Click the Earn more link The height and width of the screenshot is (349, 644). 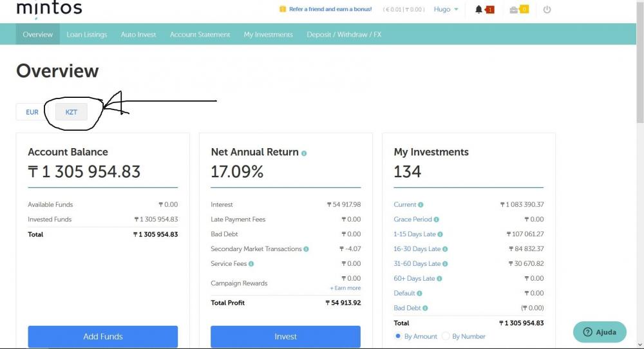[x=345, y=288]
